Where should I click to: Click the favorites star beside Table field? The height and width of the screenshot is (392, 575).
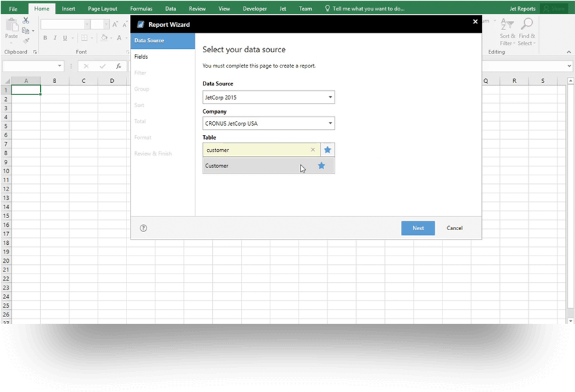point(327,150)
